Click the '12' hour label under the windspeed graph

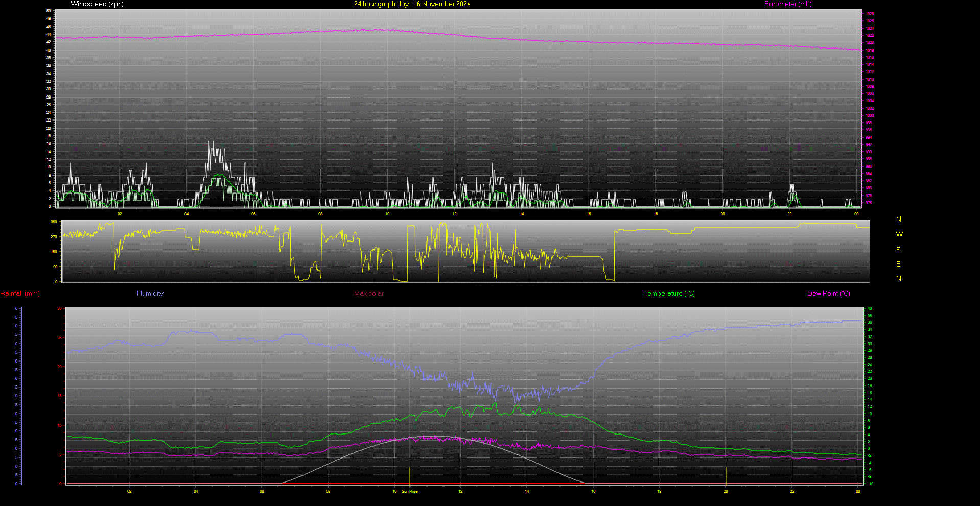pyautogui.click(x=454, y=214)
